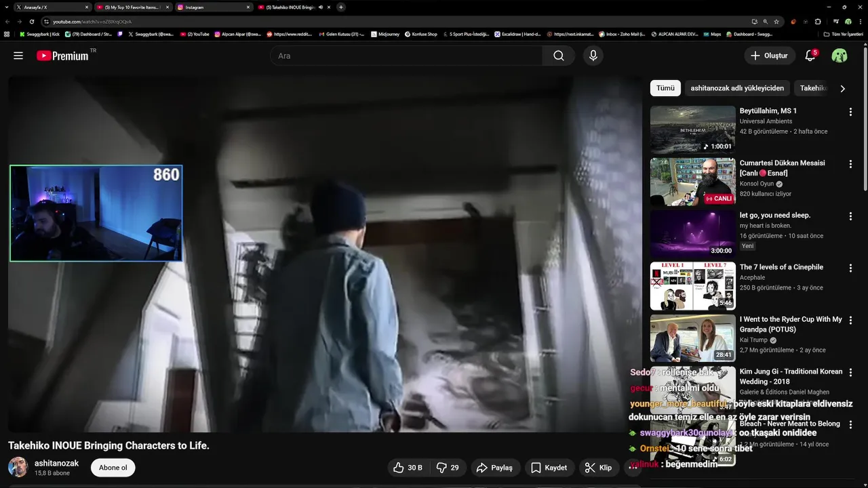
Task: Open options for let go, you need sleep
Action: 850,216
